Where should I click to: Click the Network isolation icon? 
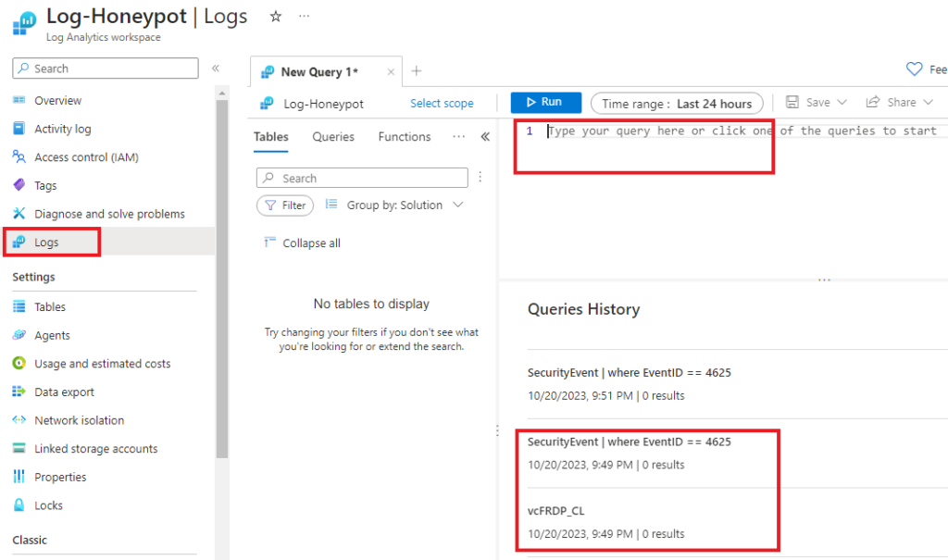pos(19,419)
